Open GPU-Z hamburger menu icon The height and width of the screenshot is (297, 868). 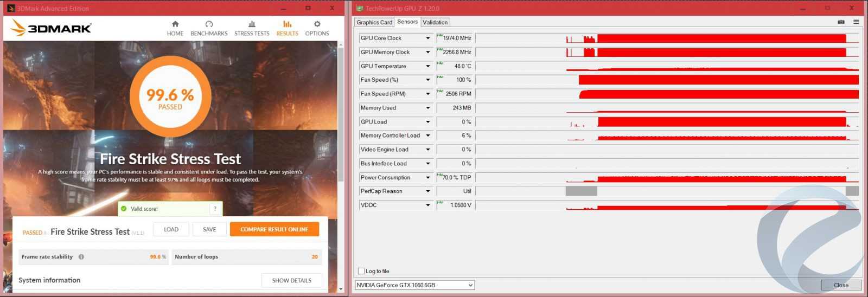coord(856,22)
